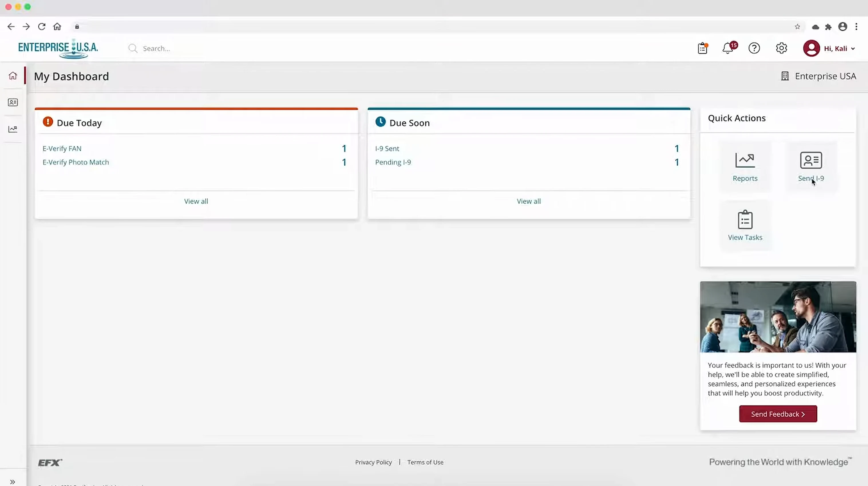Open E-Verify FAN due today item
This screenshot has width=868, height=486.
coord(62,148)
